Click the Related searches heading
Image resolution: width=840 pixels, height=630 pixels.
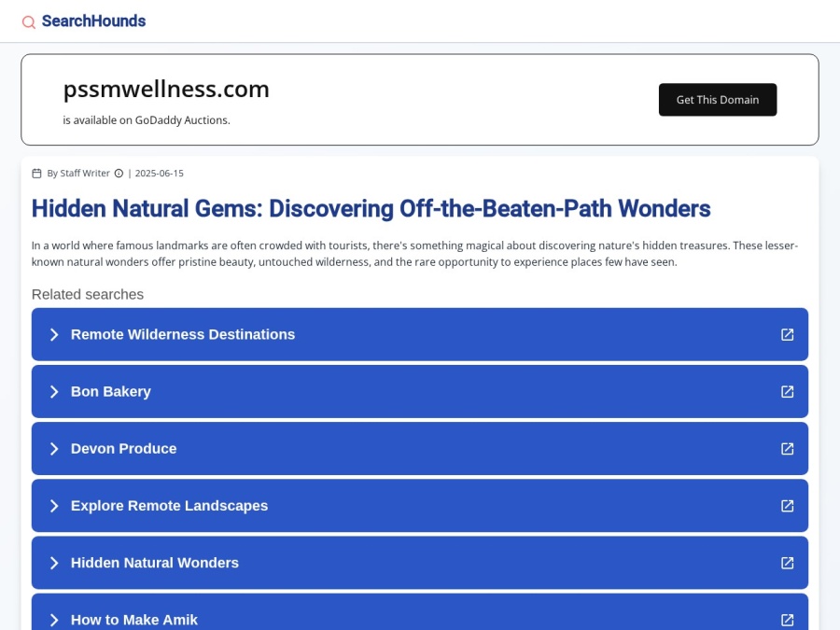(88, 294)
